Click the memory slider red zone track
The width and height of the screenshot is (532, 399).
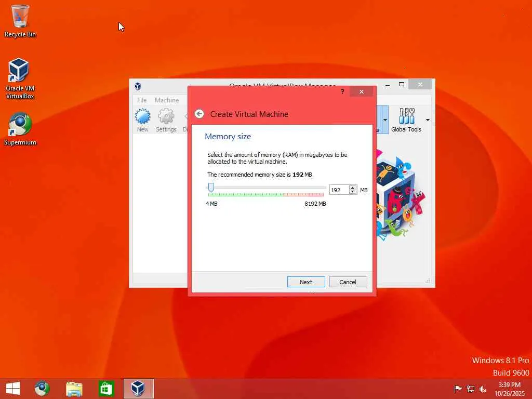pos(303,195)
